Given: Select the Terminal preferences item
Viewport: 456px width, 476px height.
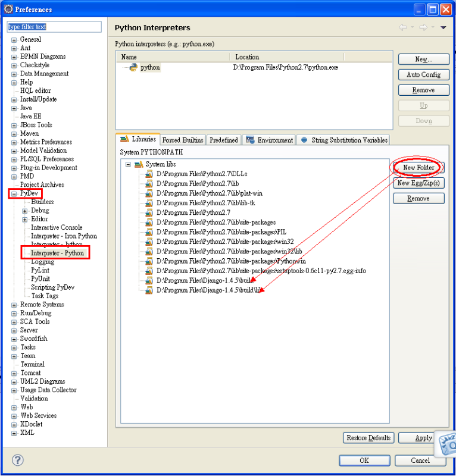Looking at the screenshot, I should pyautogui.click(x=32, y=364).
